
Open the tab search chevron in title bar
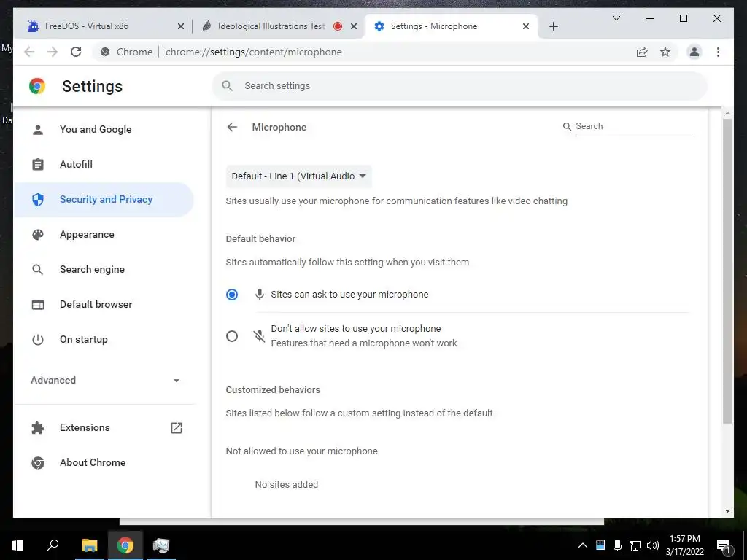(616, 18)
